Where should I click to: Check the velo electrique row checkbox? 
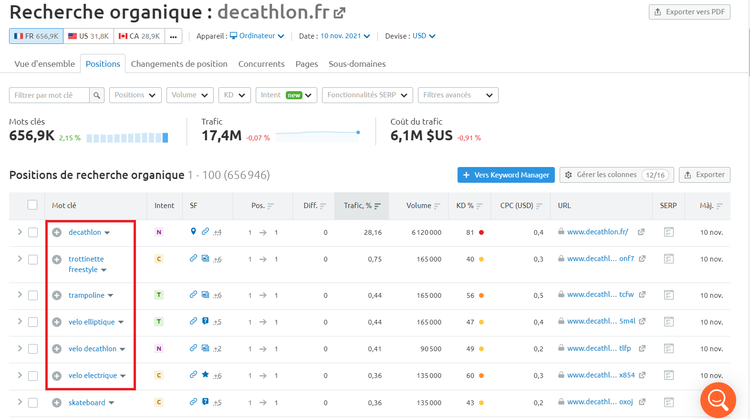[x=33, y=376]
